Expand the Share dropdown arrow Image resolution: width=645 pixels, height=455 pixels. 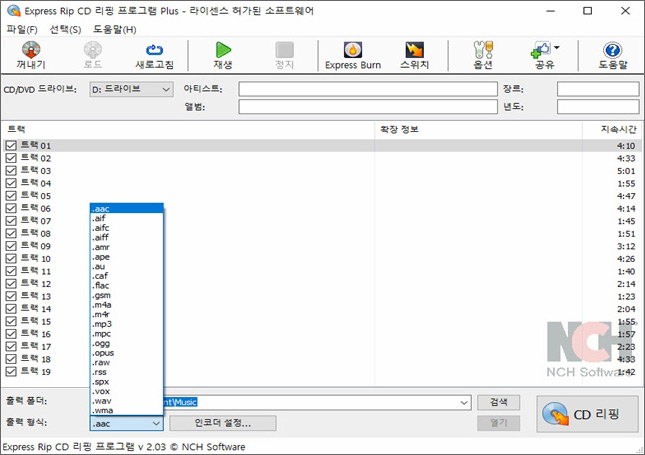pos(557,48)
